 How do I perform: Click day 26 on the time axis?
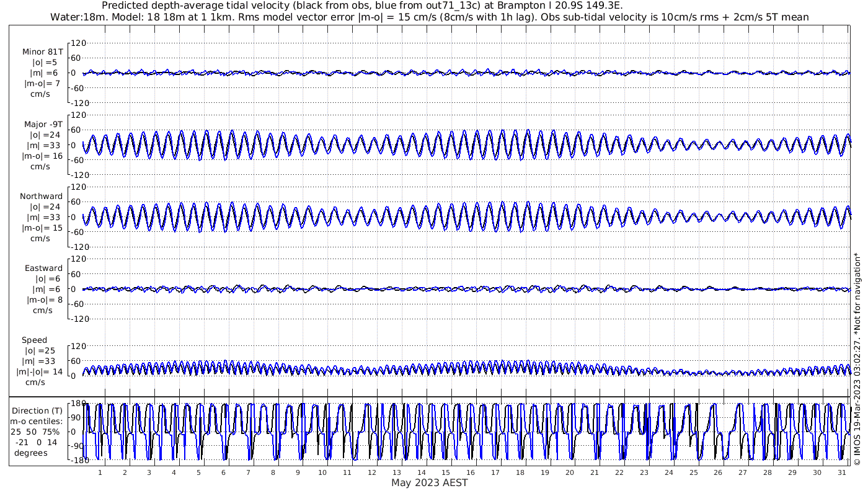click(x=718, y=472)
